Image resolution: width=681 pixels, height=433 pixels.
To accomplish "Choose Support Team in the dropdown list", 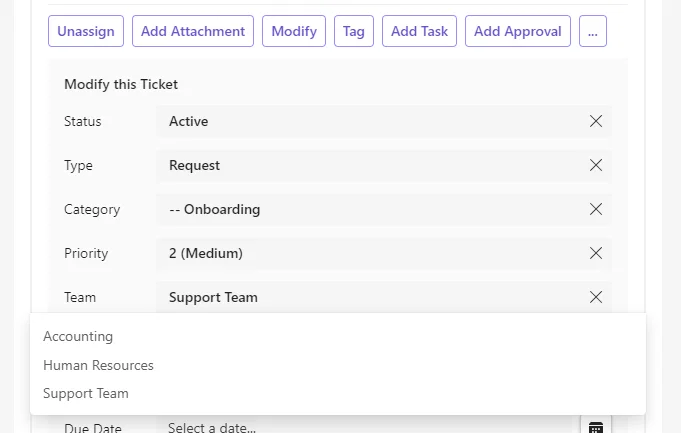I will tap(337, 393).
